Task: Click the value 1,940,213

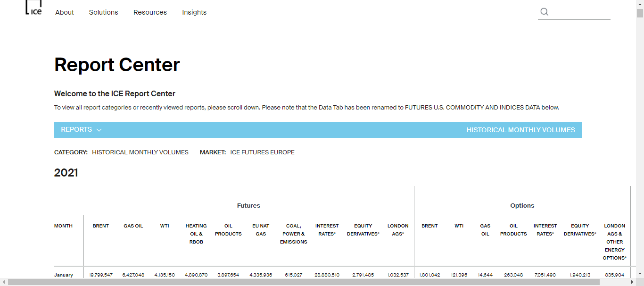Action: coord(580,275)
